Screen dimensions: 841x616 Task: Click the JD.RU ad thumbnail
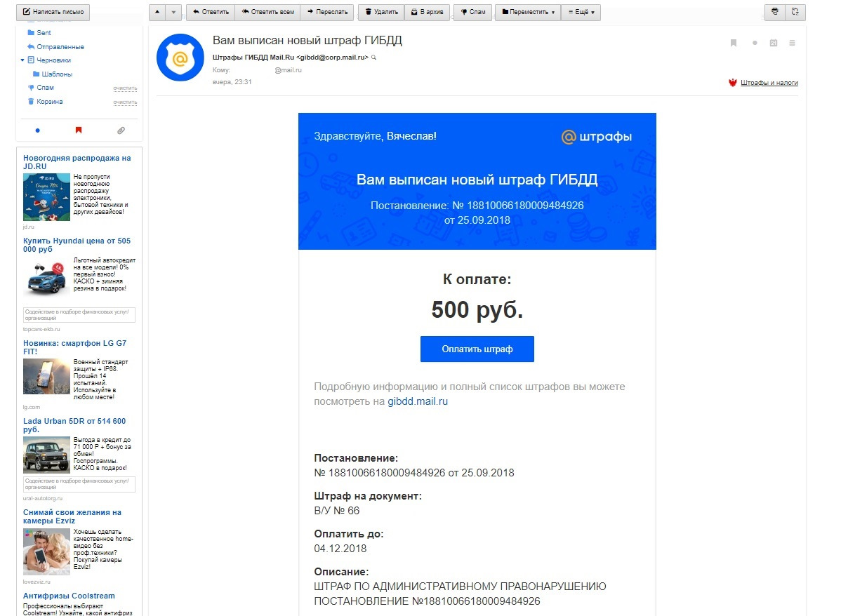(46, 196)
